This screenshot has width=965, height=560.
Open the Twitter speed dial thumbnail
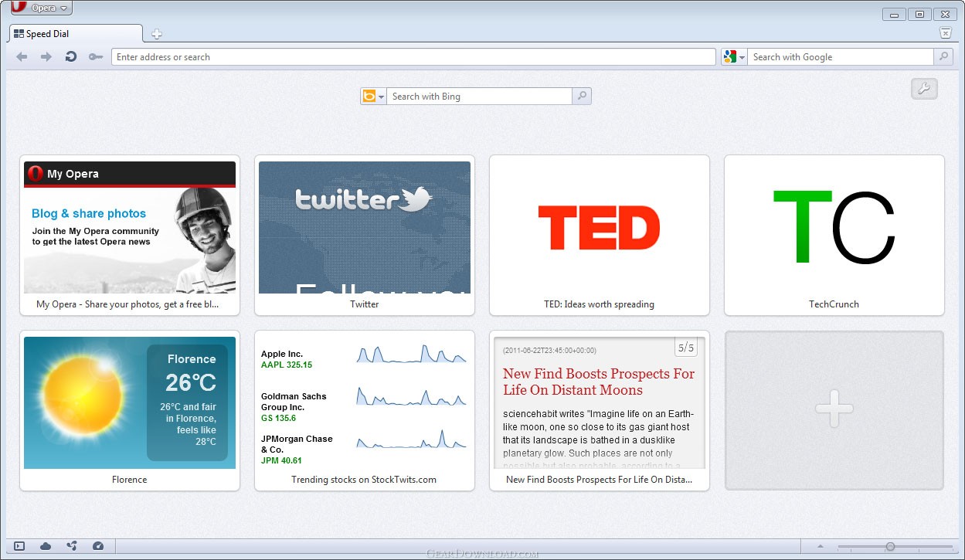point(365,228)
